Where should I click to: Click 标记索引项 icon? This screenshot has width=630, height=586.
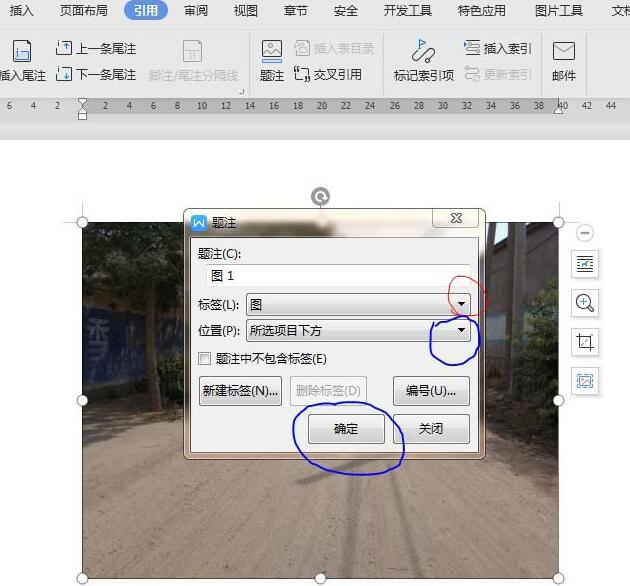click(423, 51)
